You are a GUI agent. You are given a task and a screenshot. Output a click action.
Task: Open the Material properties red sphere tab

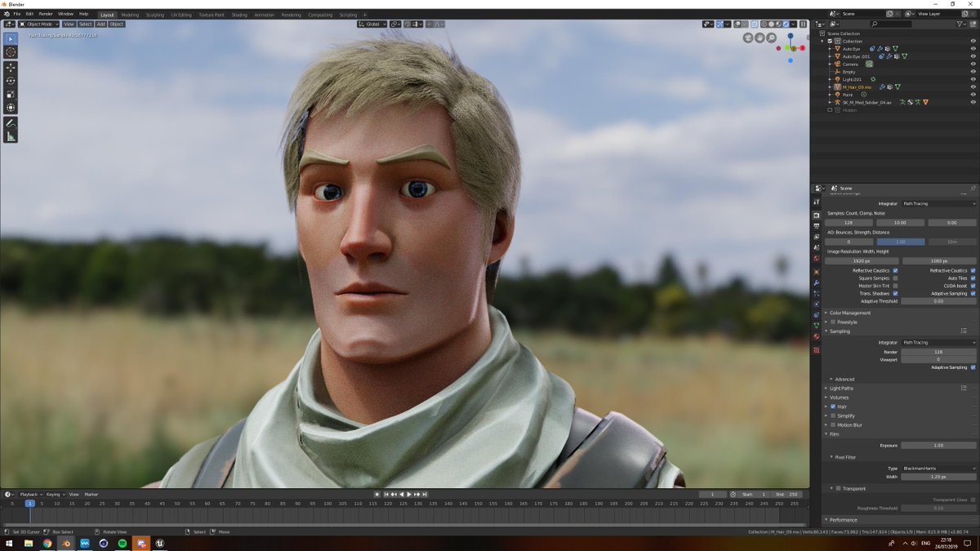817,336
